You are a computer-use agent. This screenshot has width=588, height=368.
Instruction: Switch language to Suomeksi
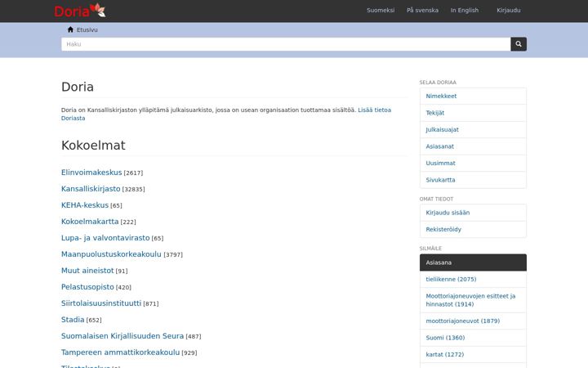point(381,10)
